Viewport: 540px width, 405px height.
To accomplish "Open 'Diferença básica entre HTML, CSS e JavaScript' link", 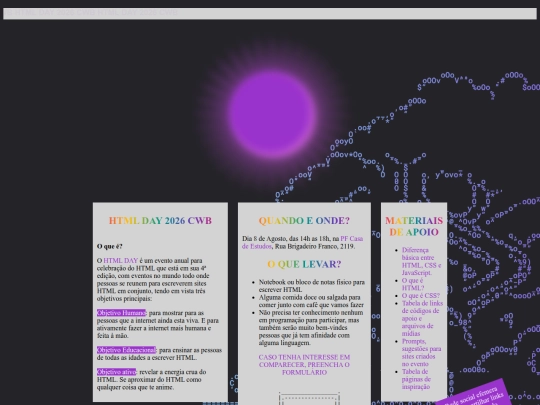I will [x=421, y=261].
